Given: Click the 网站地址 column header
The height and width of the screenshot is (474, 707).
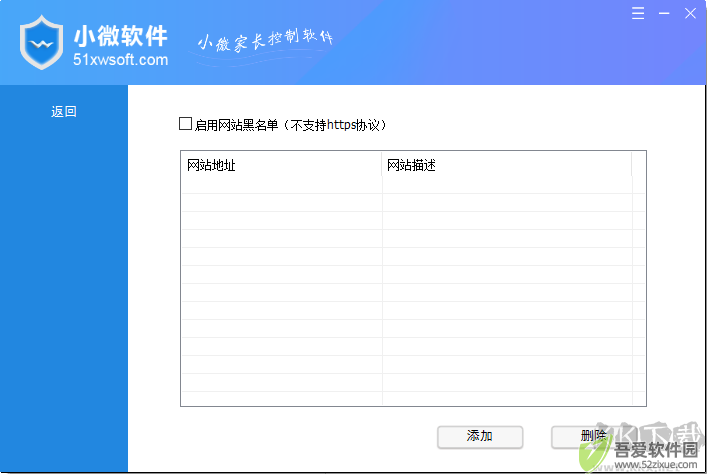Looking at the screenshot, I should [x=281, y=165].
